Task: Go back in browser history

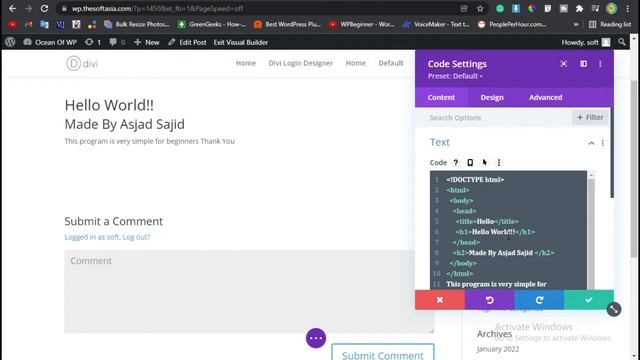Action: pyautogui.click(x=12, y=8)
